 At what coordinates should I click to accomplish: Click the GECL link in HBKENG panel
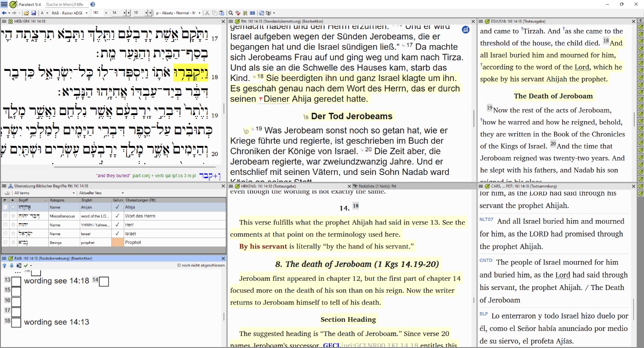(332, 345)
